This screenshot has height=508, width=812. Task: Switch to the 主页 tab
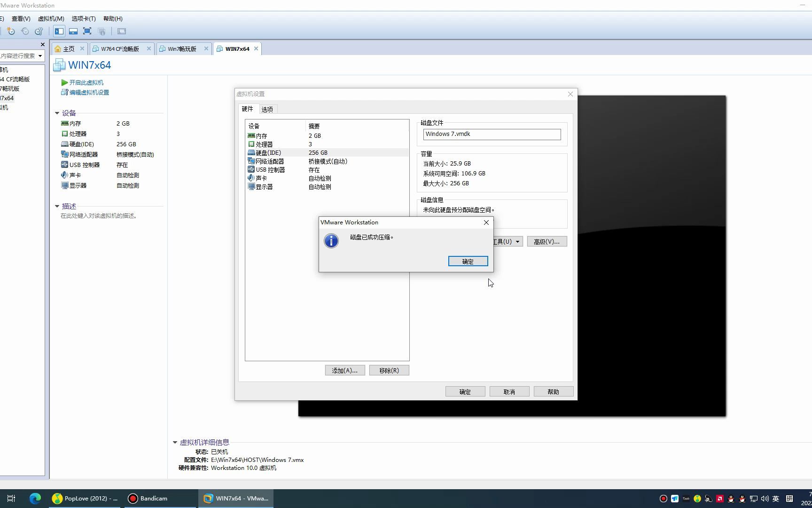pos(69,49)
